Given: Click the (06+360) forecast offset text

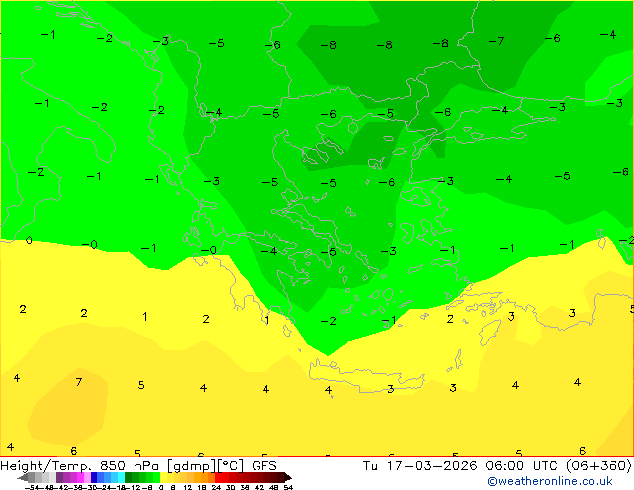Looking at the screenshot, I should [x=598, y=466].
